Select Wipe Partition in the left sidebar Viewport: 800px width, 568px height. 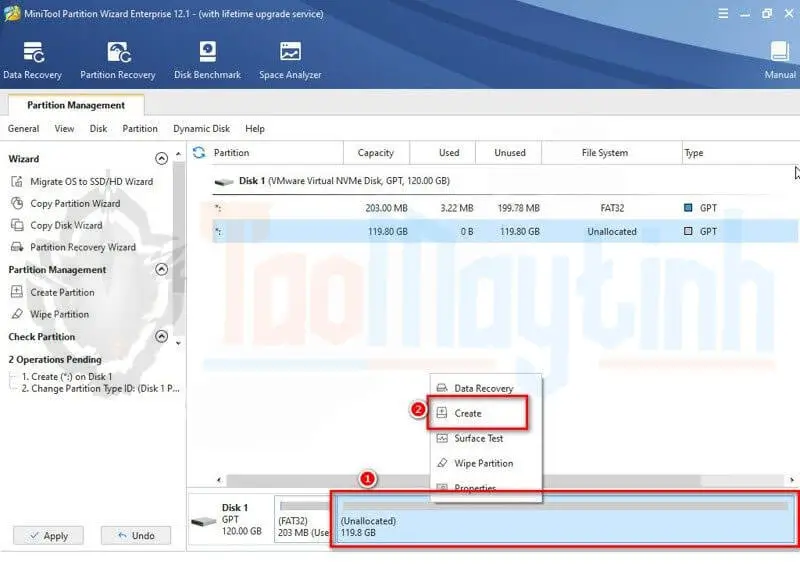(x=59, y=314)
